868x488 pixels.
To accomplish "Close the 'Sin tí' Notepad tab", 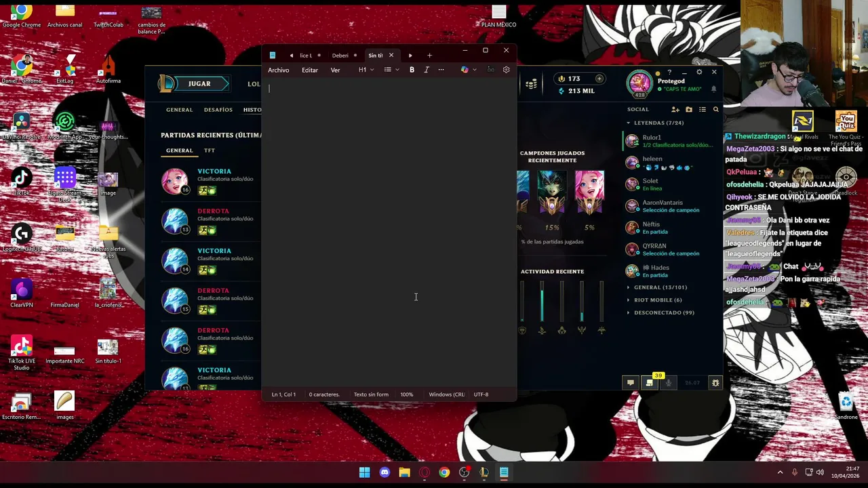I will coord(391,56).
